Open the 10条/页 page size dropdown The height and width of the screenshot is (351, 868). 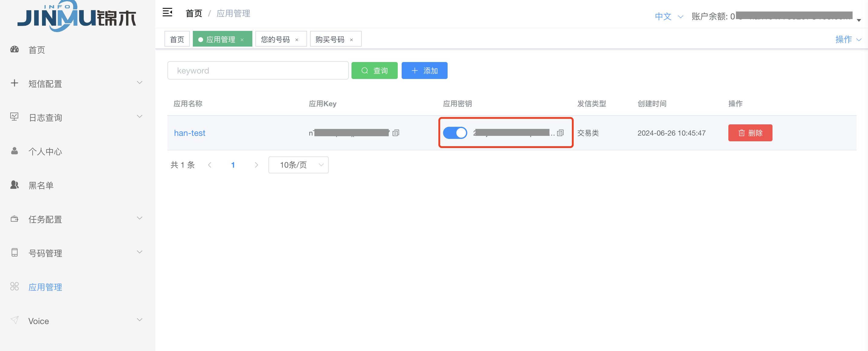point(299,165)
